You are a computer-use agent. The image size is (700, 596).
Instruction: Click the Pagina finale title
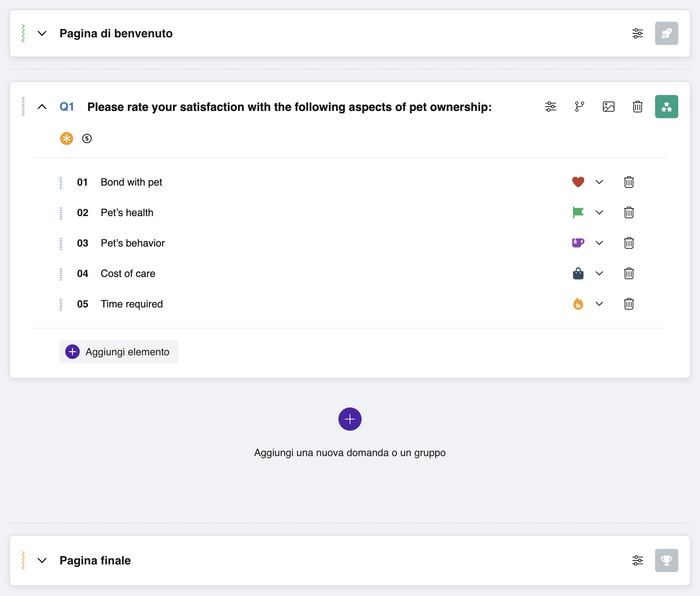tap(95, 560)
